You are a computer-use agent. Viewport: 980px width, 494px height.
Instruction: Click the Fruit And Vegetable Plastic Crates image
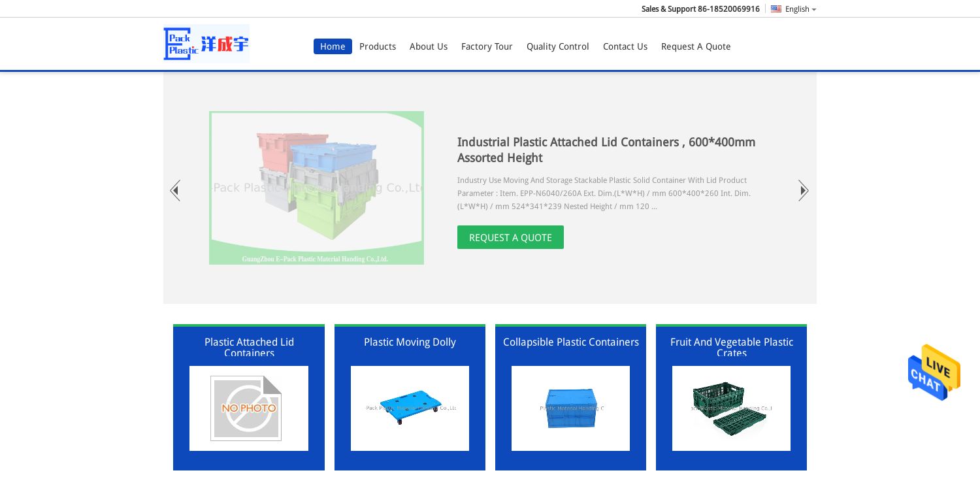pyautogui.click(x=731, y=408)
